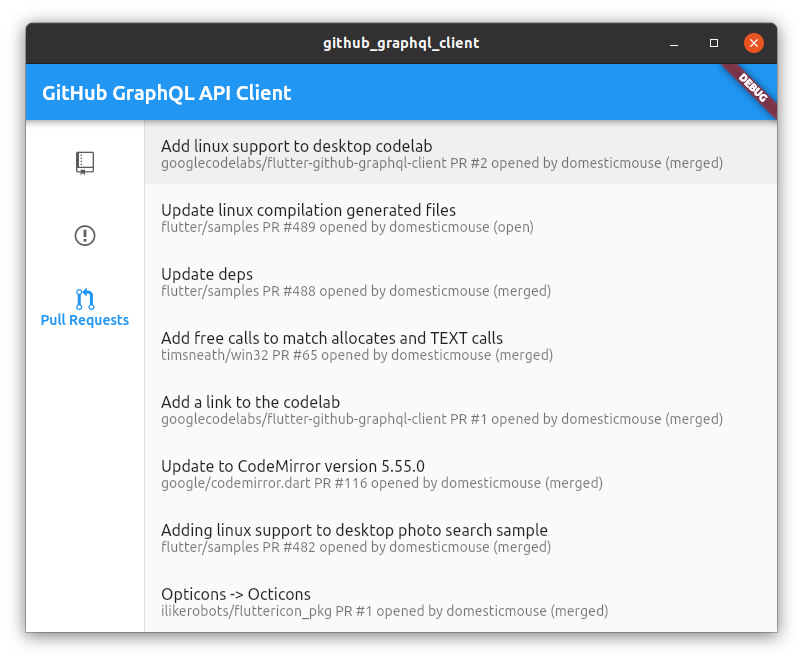
Task: Click the ilikerobots/fluttericon_pkg PR #1 subtitle
Action: click(384, 611)
